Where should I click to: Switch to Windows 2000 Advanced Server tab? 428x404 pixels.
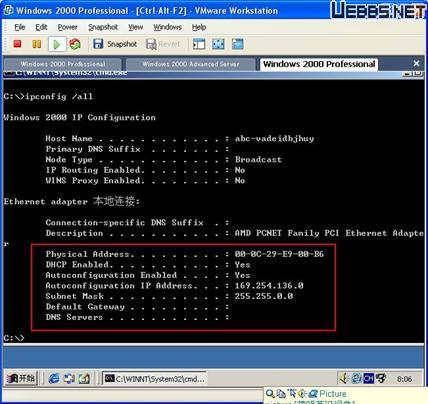(x=191, y=64)
